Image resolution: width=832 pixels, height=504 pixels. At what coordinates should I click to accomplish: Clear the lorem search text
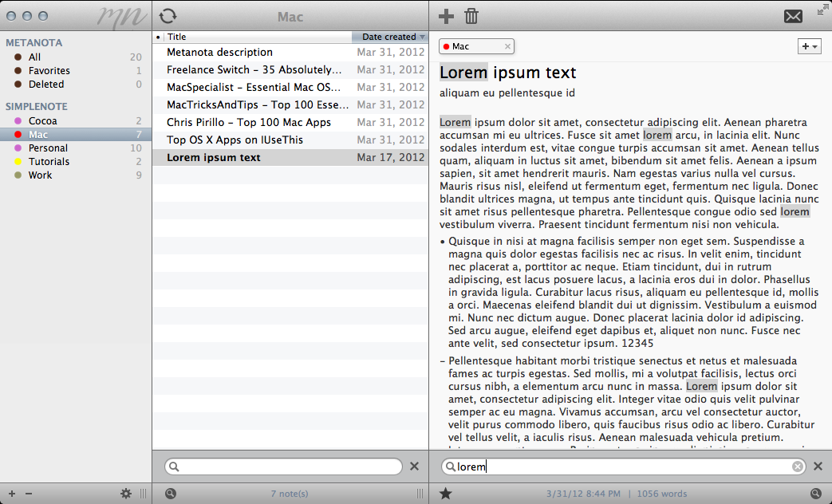(x=798, y=467)
